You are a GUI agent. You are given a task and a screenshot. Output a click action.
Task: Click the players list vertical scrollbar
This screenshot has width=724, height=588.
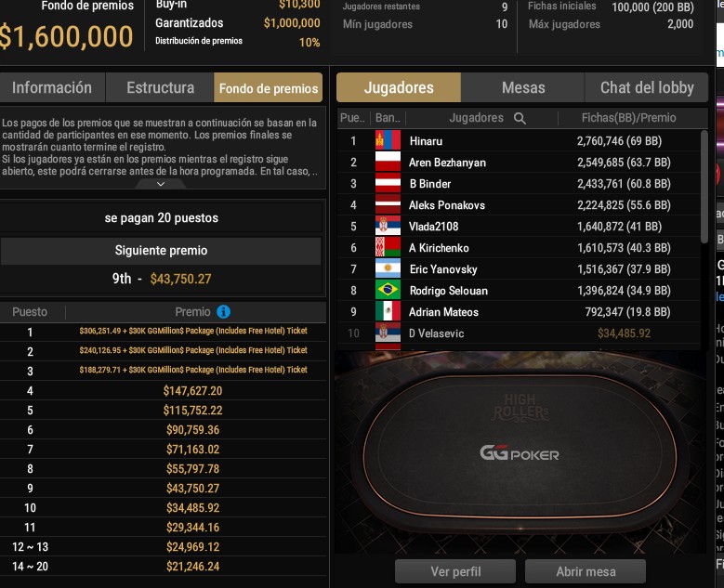(704, 187)
